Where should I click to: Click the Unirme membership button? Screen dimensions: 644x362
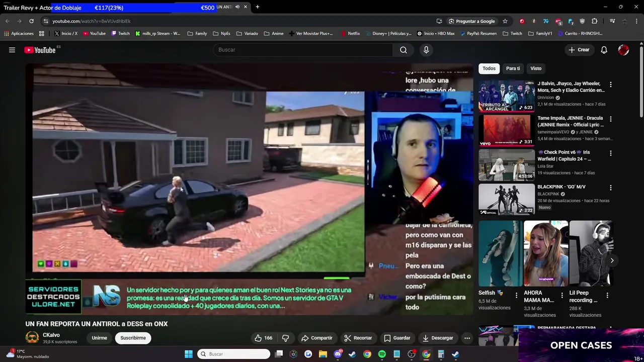tap(99, 338)
